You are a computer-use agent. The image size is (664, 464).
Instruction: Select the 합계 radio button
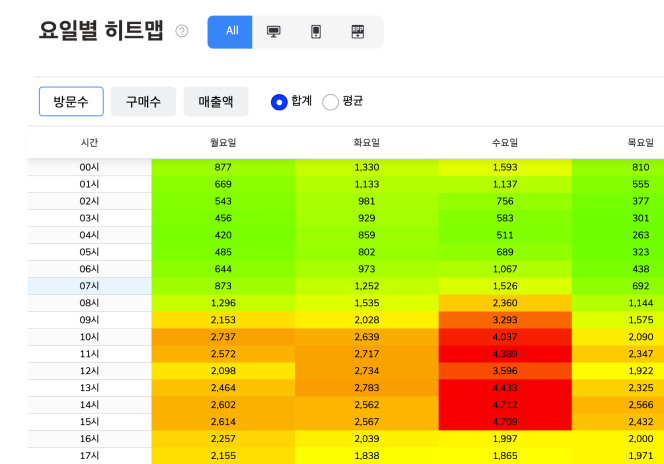pyautogui.click(x=280, y=102)
